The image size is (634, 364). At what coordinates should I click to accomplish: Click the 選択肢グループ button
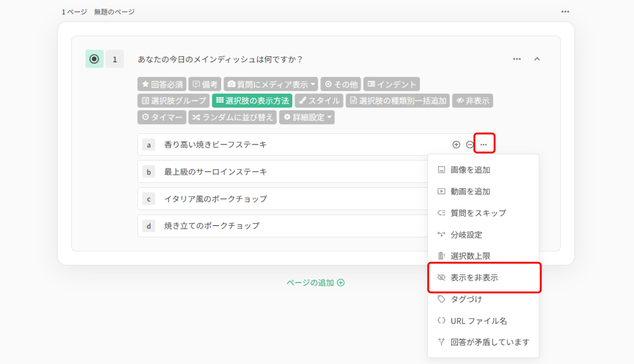(174, 101)
